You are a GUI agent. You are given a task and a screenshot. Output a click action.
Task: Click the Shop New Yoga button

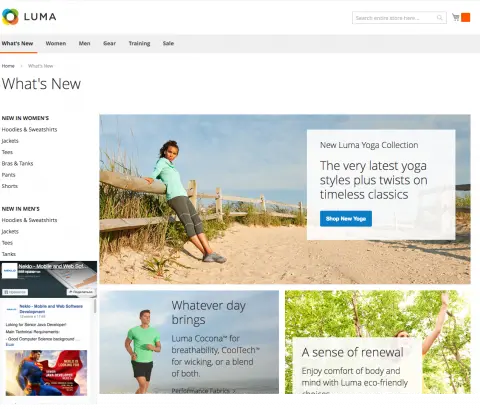[x=346, y=219]
